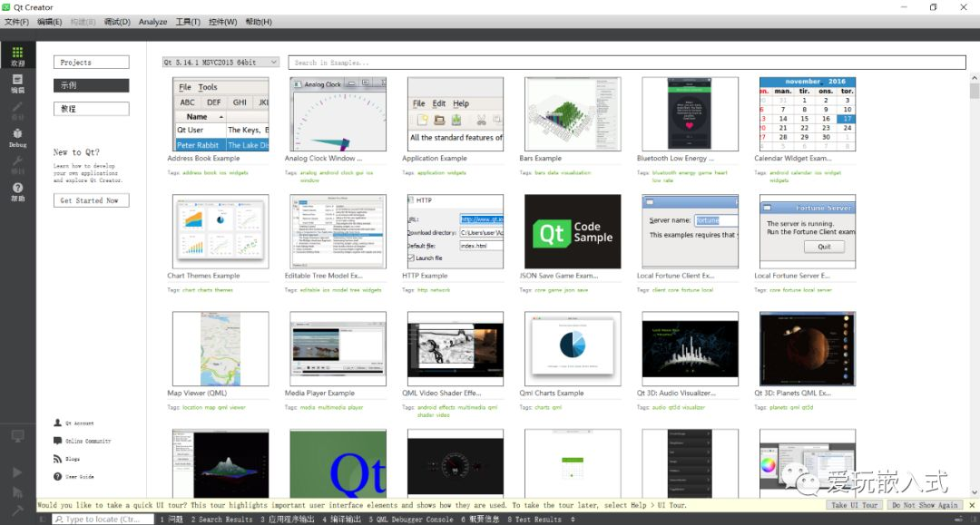Screen dimensions: 980x525
Task: Click the Start Debugging run icon
Action: tap(17, 492)
